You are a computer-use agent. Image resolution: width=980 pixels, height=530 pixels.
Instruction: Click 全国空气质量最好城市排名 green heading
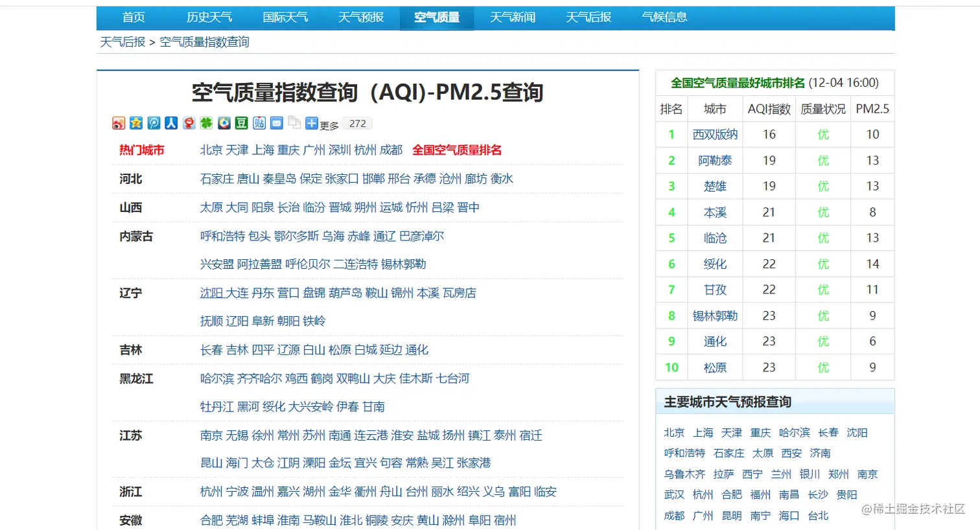click(x=738, y=83)
